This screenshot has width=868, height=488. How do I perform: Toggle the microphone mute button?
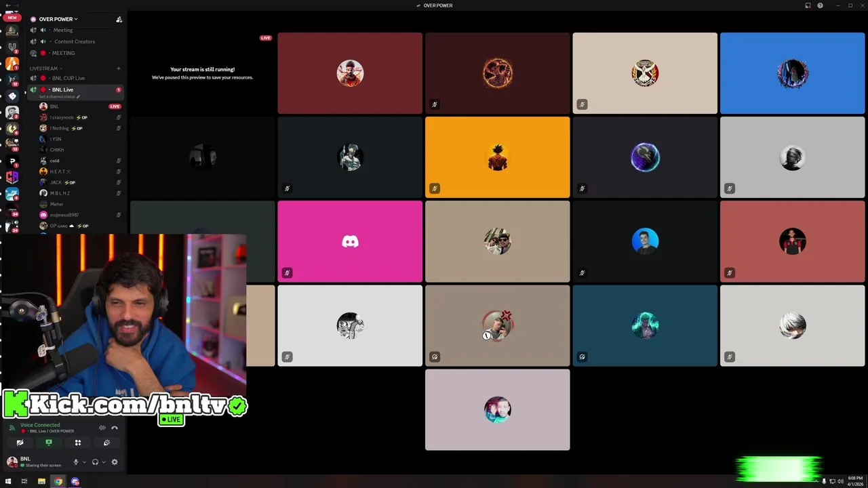(x=76, y=462)
